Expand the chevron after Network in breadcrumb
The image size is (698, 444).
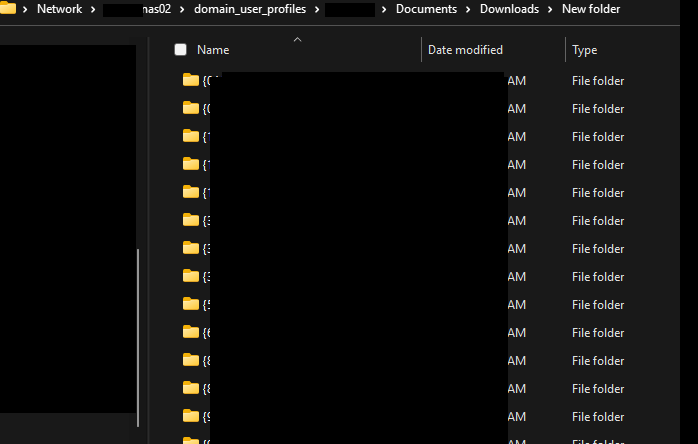(92, 9)
